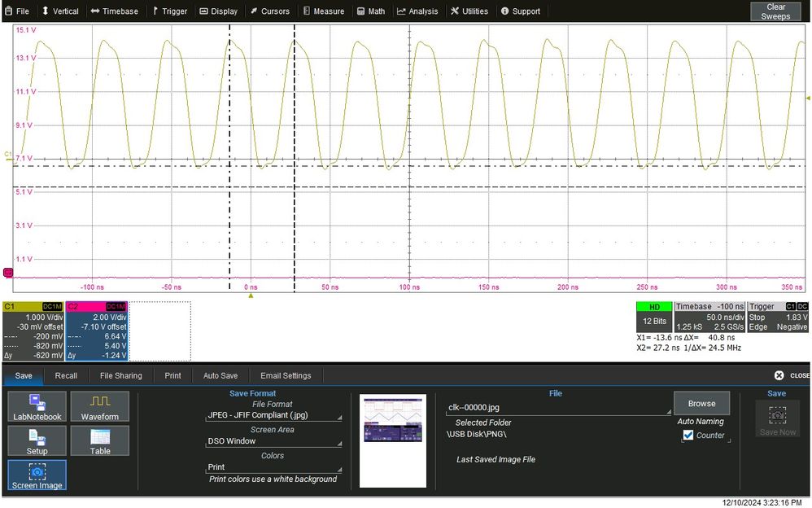Click the empty dotted descriptor slot

160,331
